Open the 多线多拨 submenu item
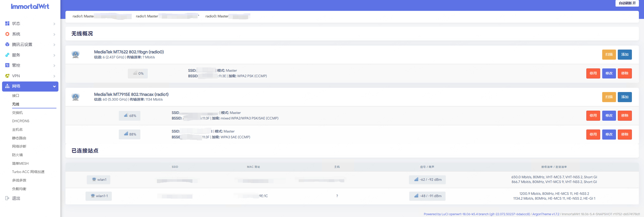Image resolution: width=644 pixels, height=217 pixels. tap(19, 180)
